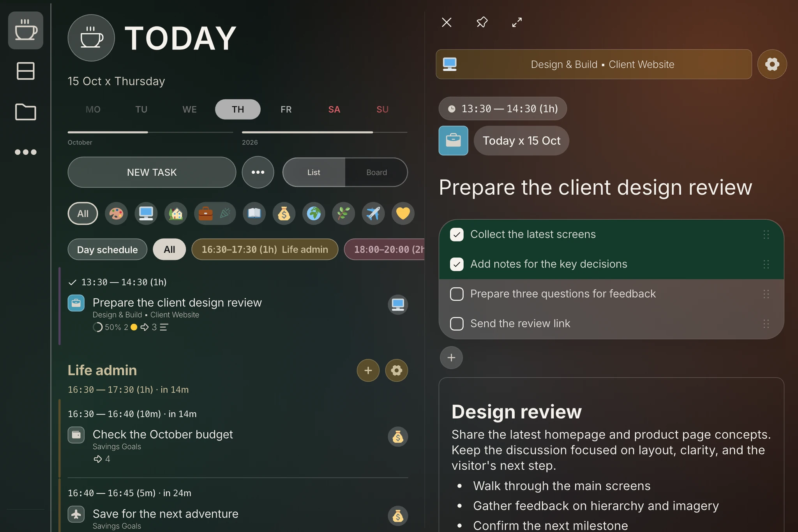Open the split layout sidebar icon

pos(26,71)
